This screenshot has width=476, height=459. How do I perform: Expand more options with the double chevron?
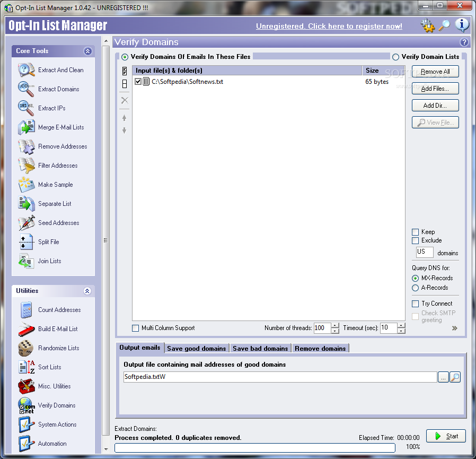[454, 328]
